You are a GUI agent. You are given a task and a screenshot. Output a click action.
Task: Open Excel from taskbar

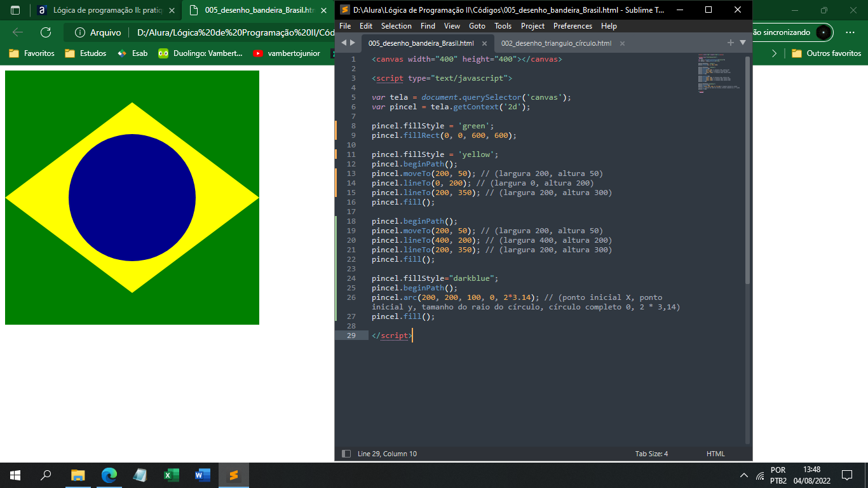click(171, 475)
